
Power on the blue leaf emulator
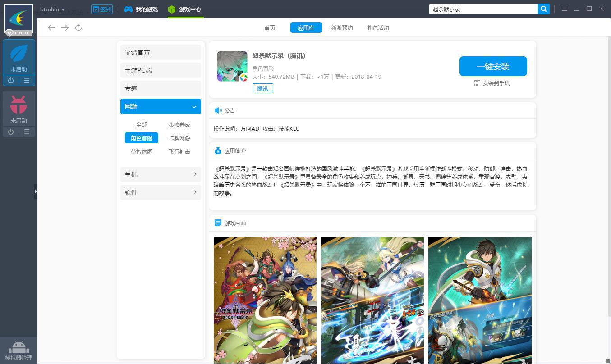point(11,81)
